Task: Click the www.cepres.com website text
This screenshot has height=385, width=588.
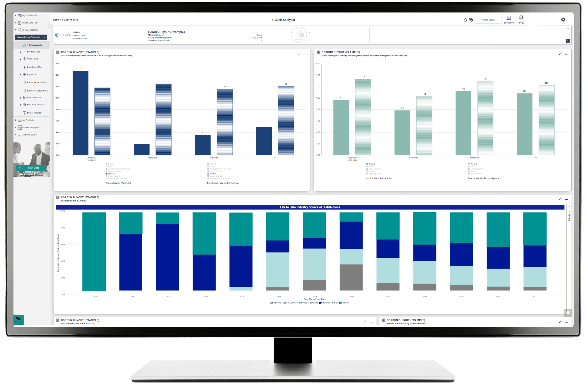Action: [x=80, y=38]
